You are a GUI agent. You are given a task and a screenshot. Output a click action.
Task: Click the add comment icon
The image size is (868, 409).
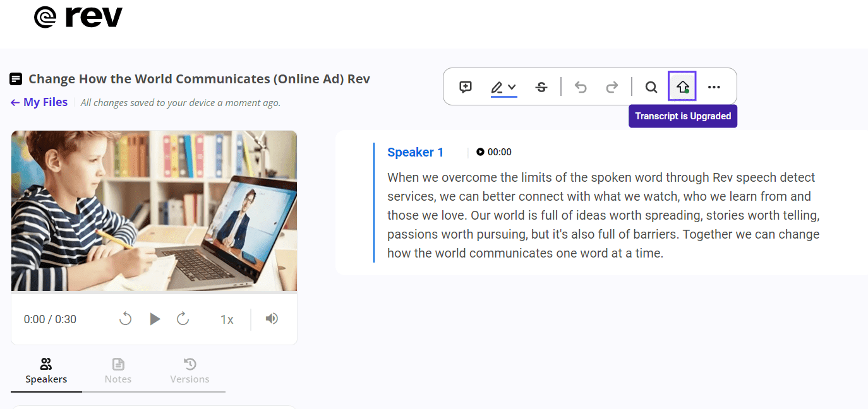466,87
